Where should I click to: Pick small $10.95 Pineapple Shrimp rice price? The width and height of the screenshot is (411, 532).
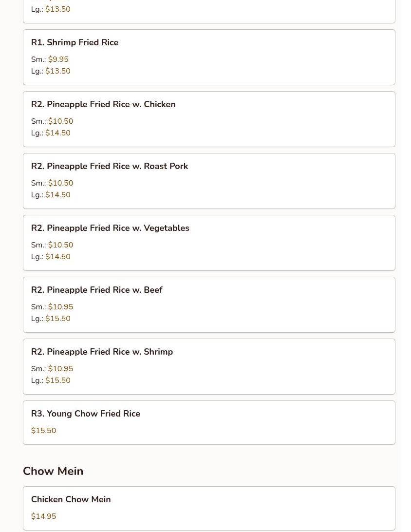tap(60, 369)
